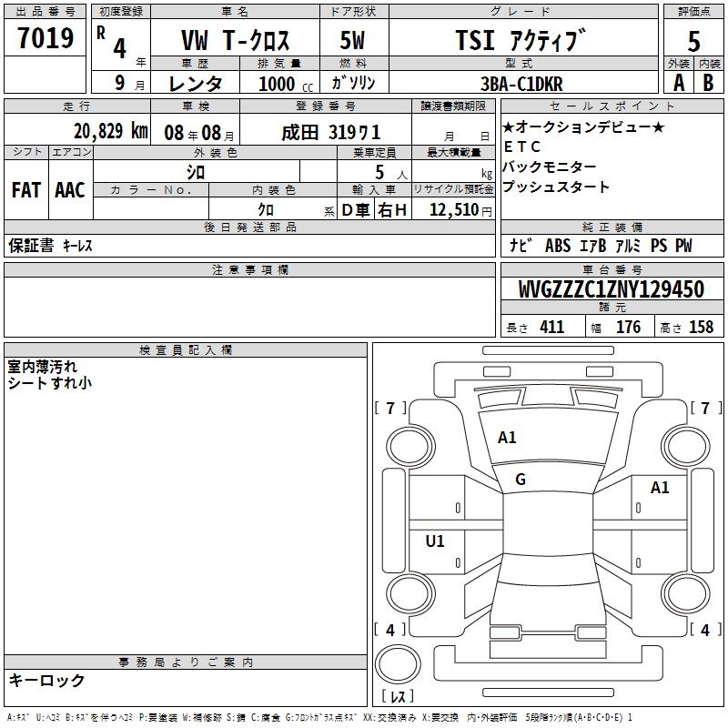728x728 pixels.
Task: Select the car name VW T-クロス
Action: click(235, 40)
